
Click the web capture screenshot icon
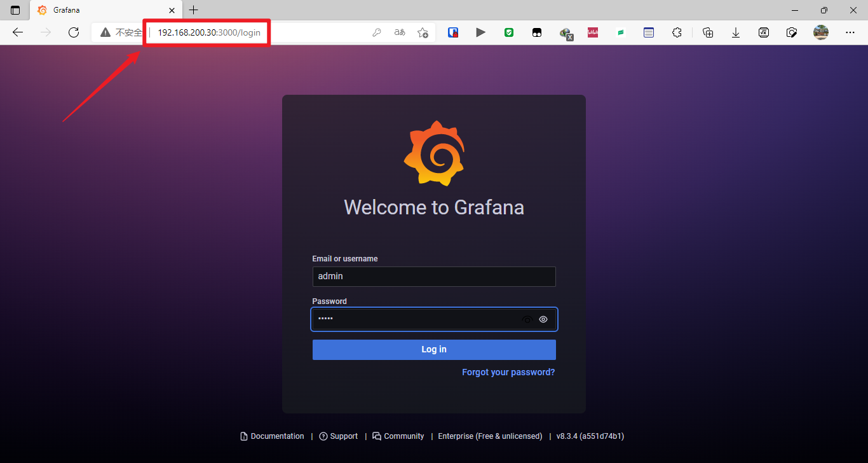click(792, 32)
